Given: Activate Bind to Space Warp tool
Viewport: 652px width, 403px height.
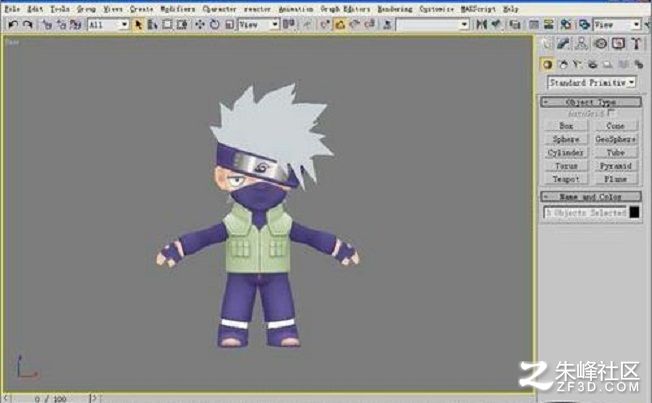Looking at the screenshot, I should (75, 25).
